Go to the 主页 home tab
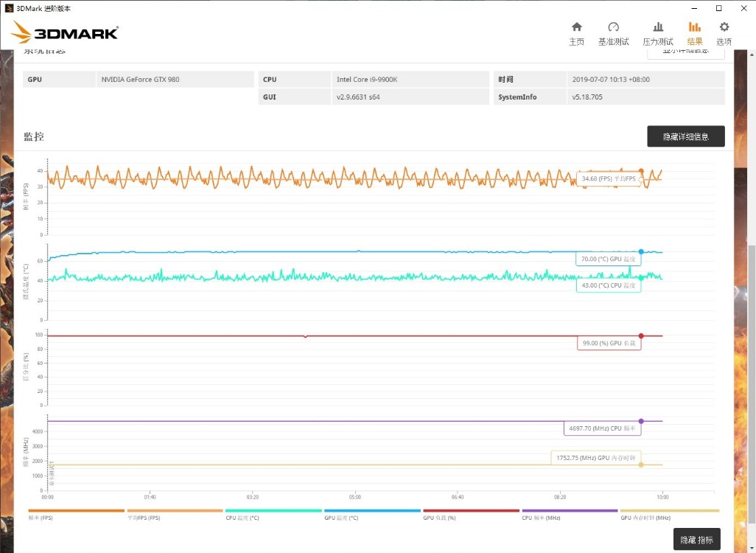The height and width of the screenshot is (553, 756). click(576, 34)
